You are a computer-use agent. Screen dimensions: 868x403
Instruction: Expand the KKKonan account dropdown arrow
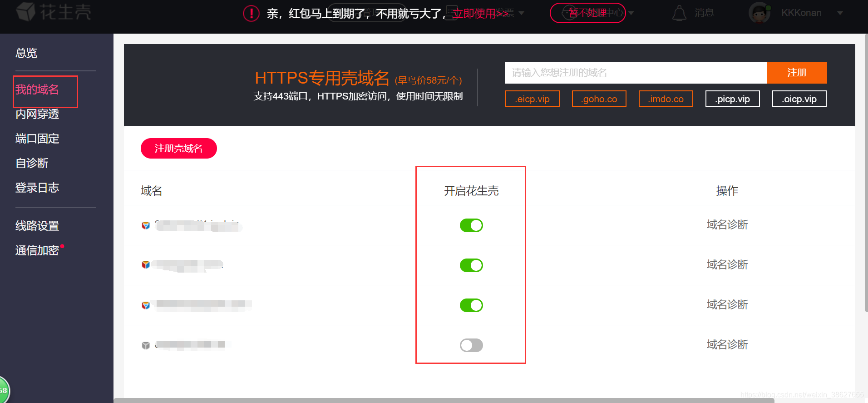[840, 13]
